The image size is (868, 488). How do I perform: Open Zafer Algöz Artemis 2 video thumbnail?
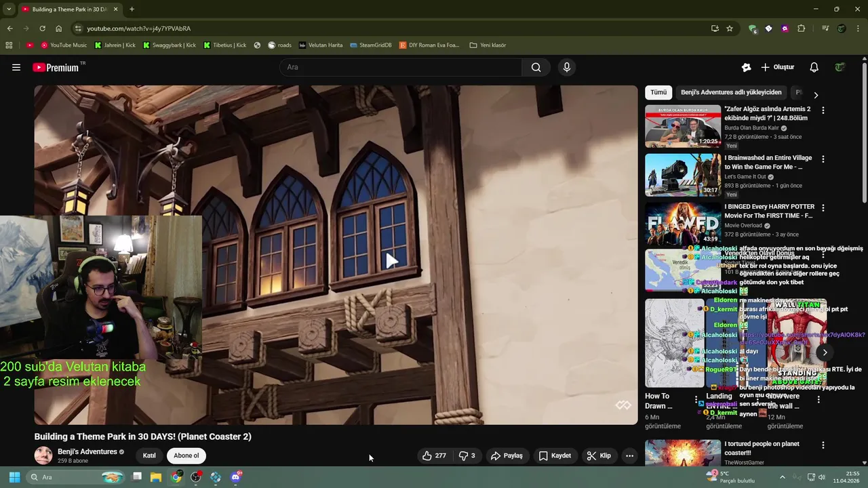click(683, 126)
